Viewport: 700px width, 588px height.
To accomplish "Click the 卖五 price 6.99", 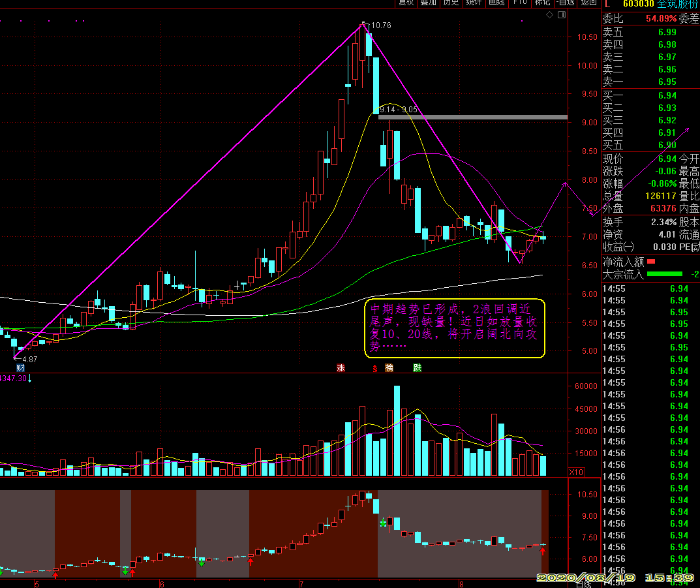I will point(667,32).
